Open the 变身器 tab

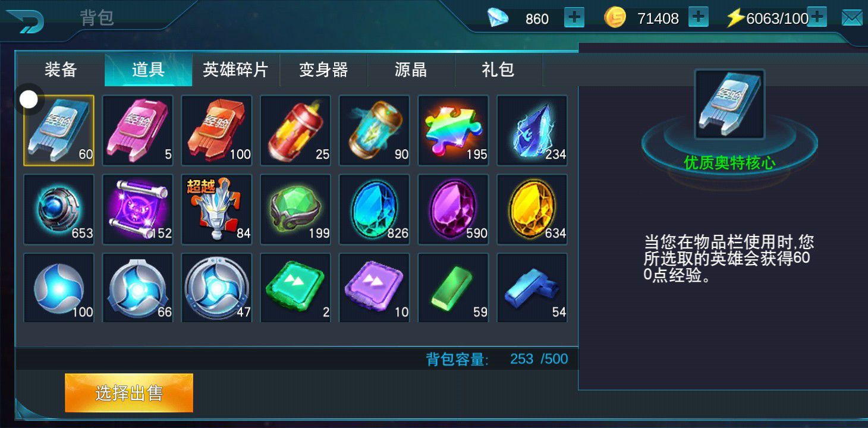[x=323, y=70]
